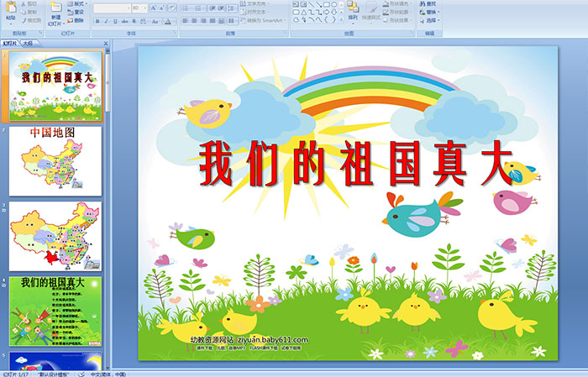Click Convert to SmartArt button
Image resolution: width=588 pixels, height=377 pixels.
click(263, 20)
